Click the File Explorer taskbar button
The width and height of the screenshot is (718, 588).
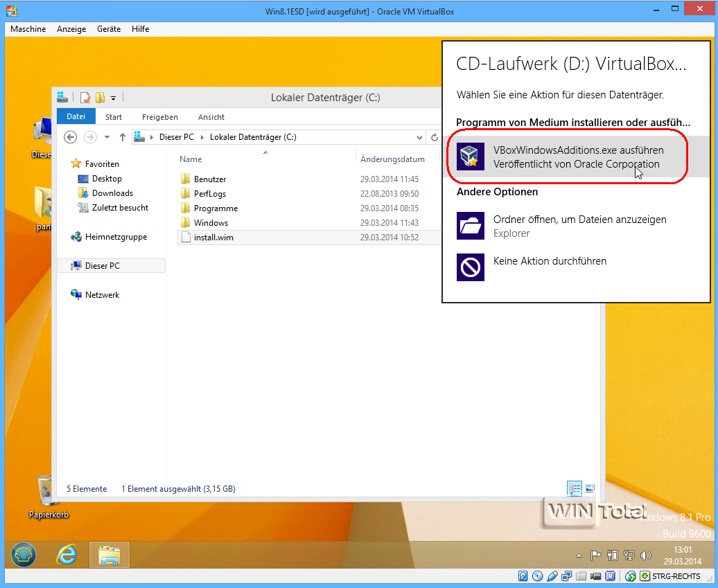110,555
